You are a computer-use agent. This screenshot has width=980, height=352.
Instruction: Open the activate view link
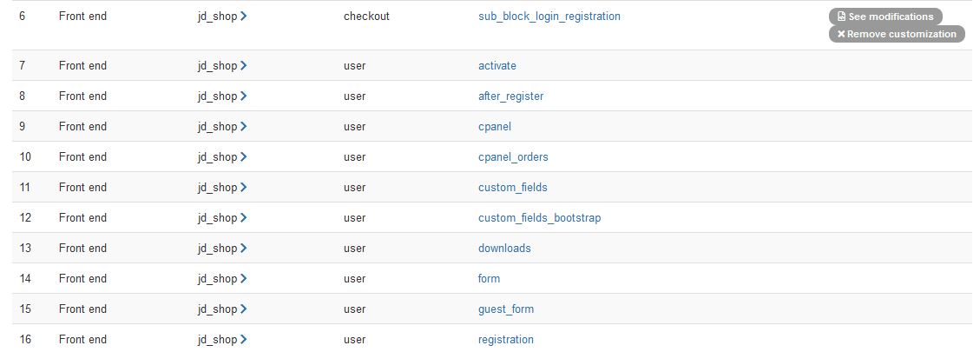(497, 65)
